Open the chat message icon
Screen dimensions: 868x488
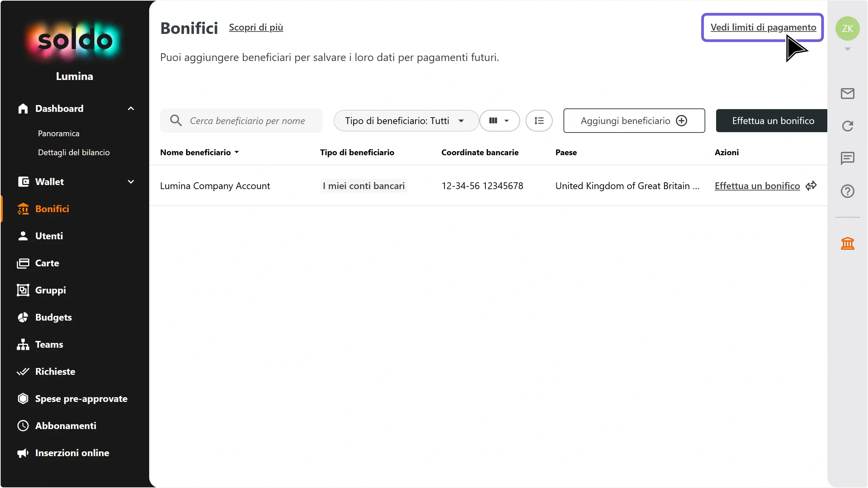847,158
